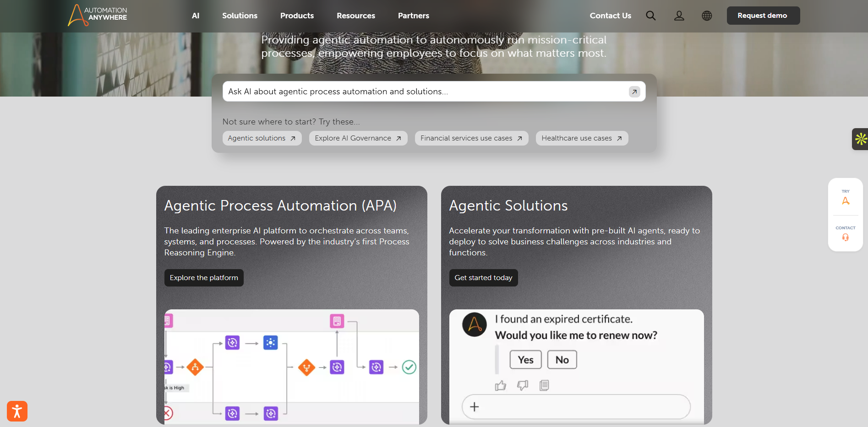Screen dimensions: 868x427
Task: Click the CONTACT headset icon
Action: click(845, 237)
